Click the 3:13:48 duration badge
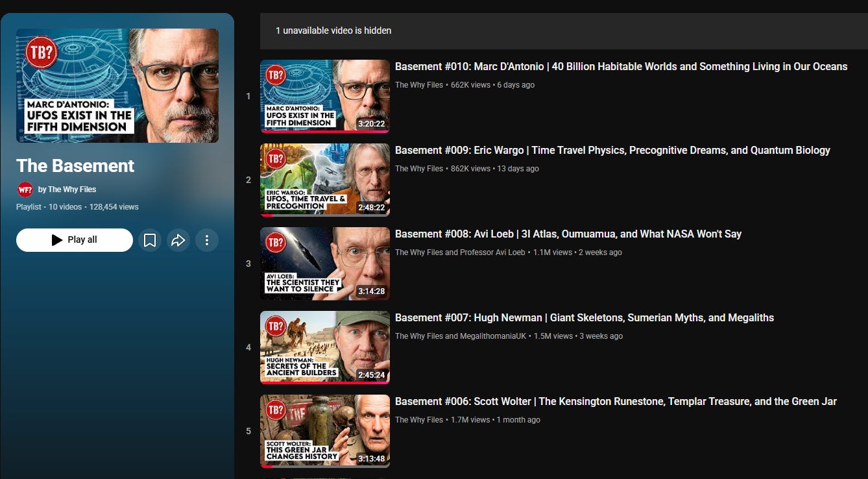The height and width of the screenshot is (479, 868). point(372,459)
